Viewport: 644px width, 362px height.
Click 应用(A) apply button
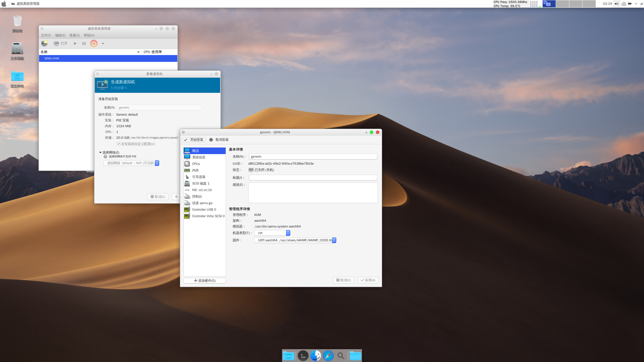click(368, 280)
